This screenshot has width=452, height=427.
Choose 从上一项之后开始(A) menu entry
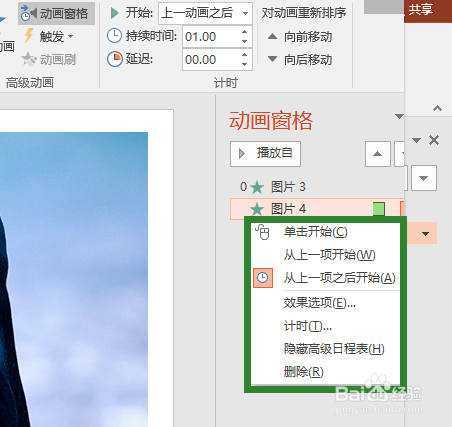325,278
